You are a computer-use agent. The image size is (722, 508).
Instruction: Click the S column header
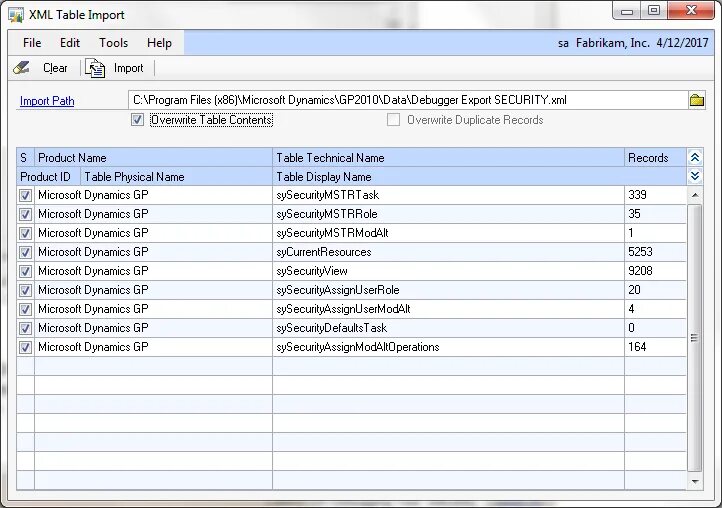point(25,158)
